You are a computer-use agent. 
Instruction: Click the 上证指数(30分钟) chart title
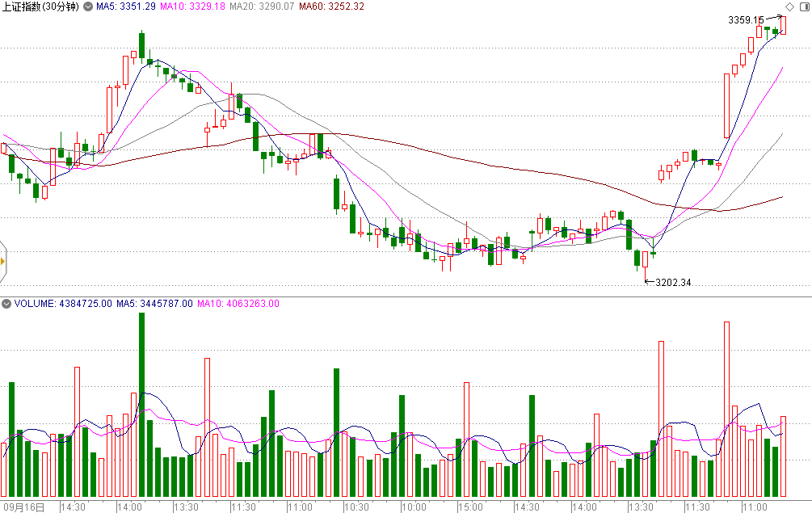pos(40,7)
